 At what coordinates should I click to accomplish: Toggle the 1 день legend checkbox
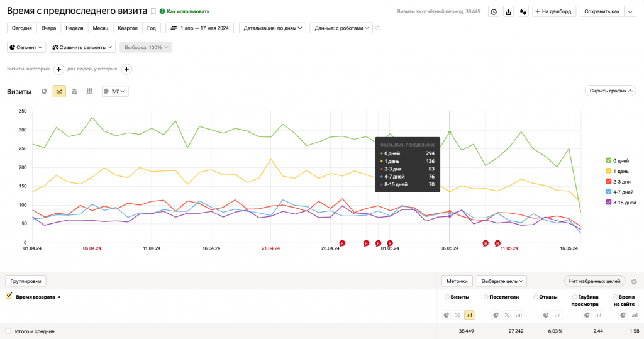609,171
